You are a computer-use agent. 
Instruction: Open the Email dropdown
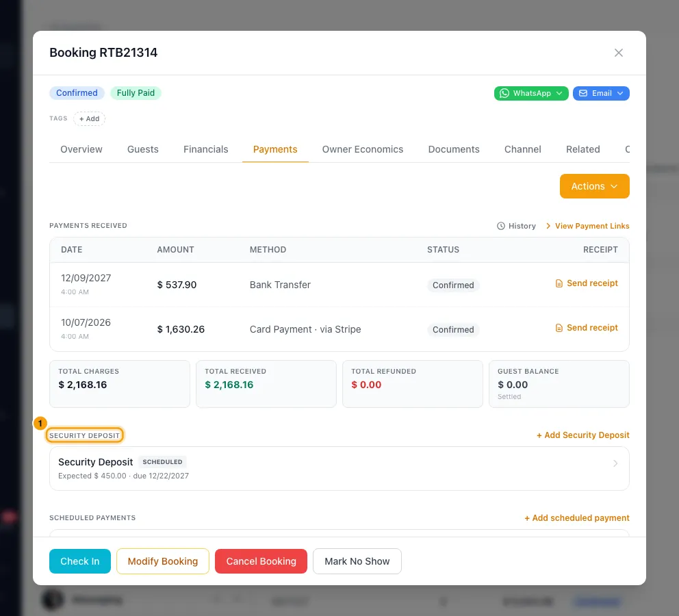(x=600, y=94)
